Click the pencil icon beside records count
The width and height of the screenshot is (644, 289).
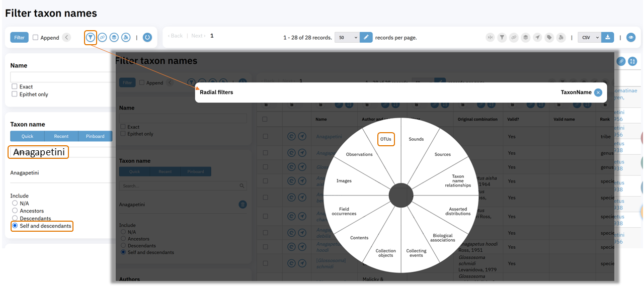[366, 37]
